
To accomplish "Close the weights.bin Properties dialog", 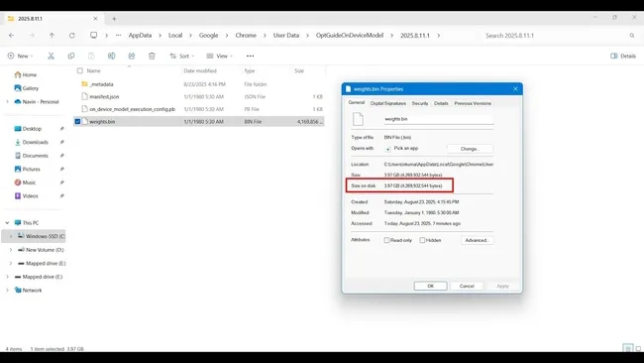I will click(515, 89).
